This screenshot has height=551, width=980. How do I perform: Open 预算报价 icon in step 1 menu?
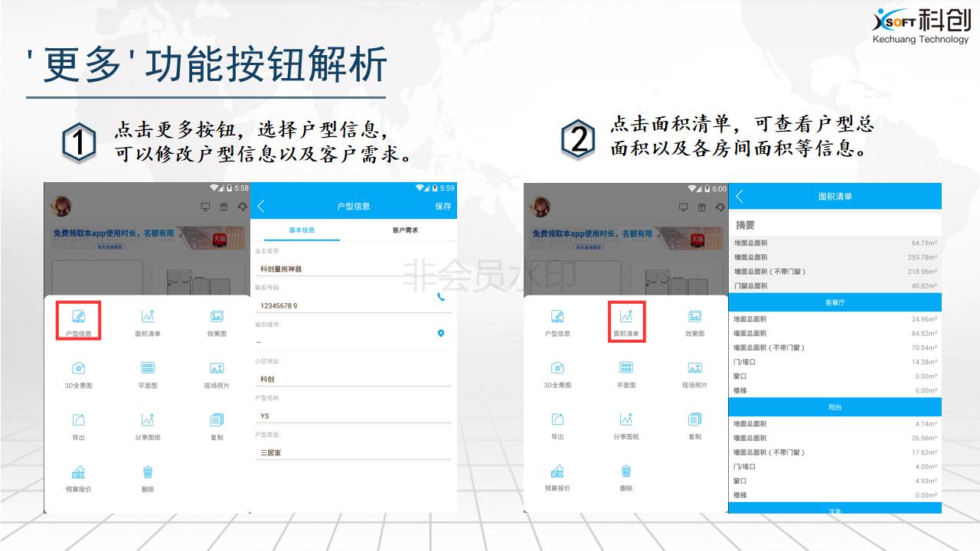click(x=78, y=471)
